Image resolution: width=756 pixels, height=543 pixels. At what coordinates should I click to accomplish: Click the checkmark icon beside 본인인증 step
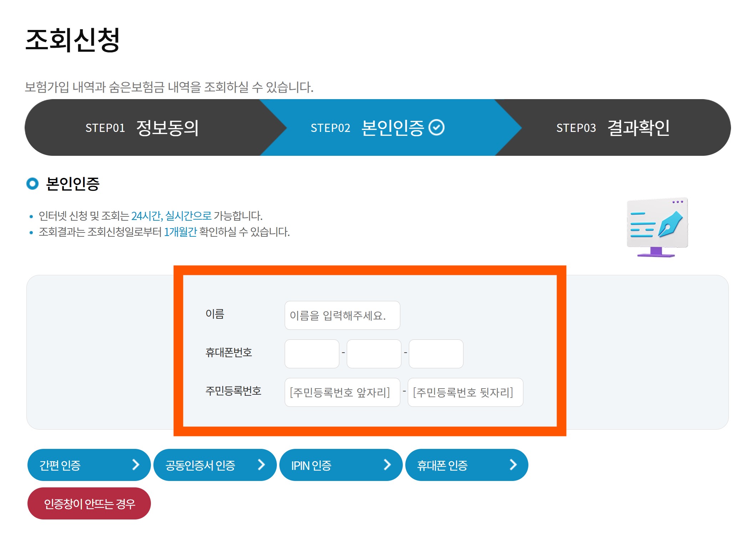click(x=436, y=128)
